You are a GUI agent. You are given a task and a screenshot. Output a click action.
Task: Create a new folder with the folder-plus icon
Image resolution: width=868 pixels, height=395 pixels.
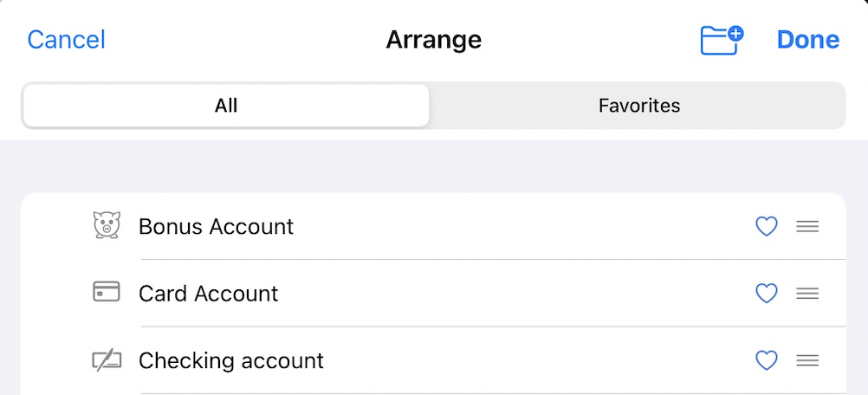coord(722,40)
